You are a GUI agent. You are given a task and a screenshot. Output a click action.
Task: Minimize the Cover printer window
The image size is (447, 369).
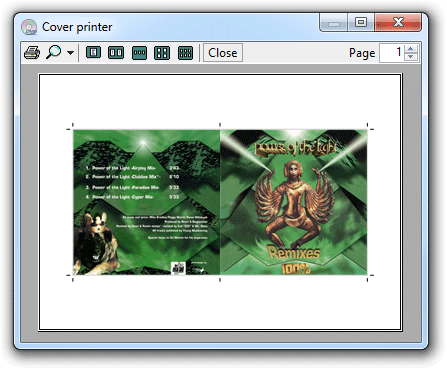click(334, 22)
